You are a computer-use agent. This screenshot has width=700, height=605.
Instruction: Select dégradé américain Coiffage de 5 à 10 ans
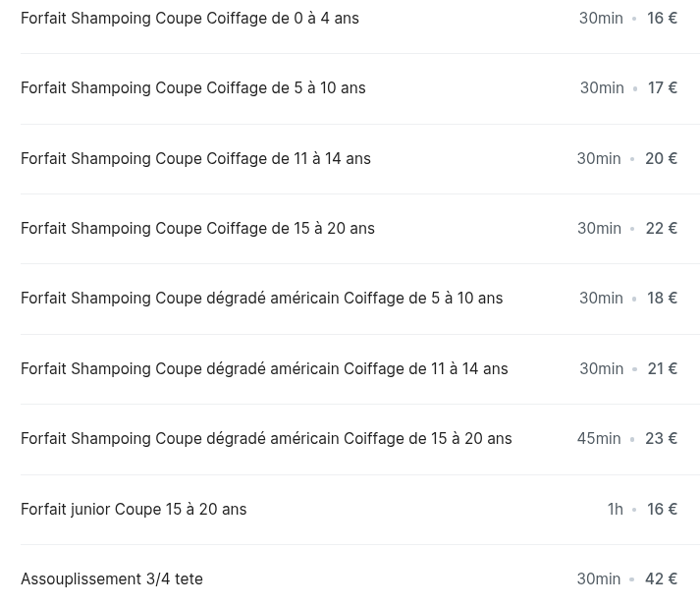tap(261, 298)
